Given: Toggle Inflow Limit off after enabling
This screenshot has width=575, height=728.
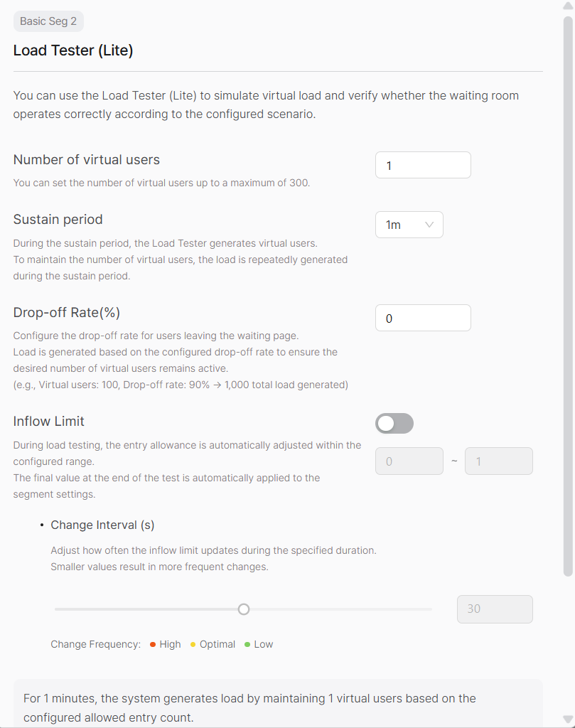Looking at the screenshot, I should (x=394, y=423).
